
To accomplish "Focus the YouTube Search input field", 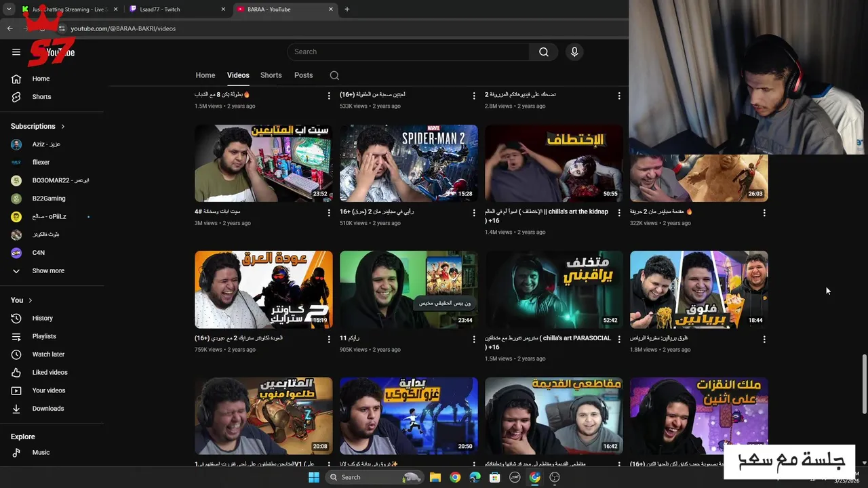I will click(408, 52).
